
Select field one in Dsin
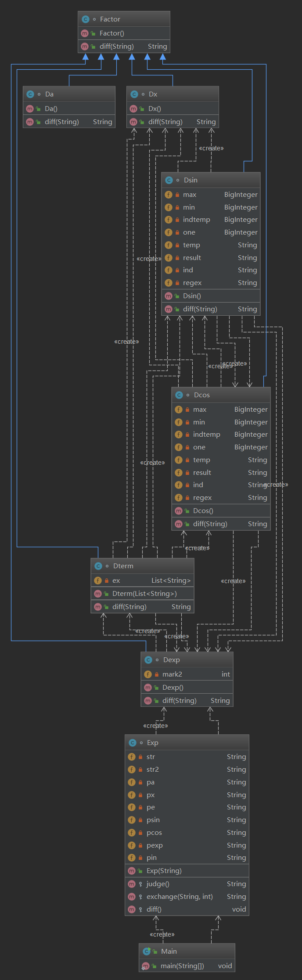(189, 232)
